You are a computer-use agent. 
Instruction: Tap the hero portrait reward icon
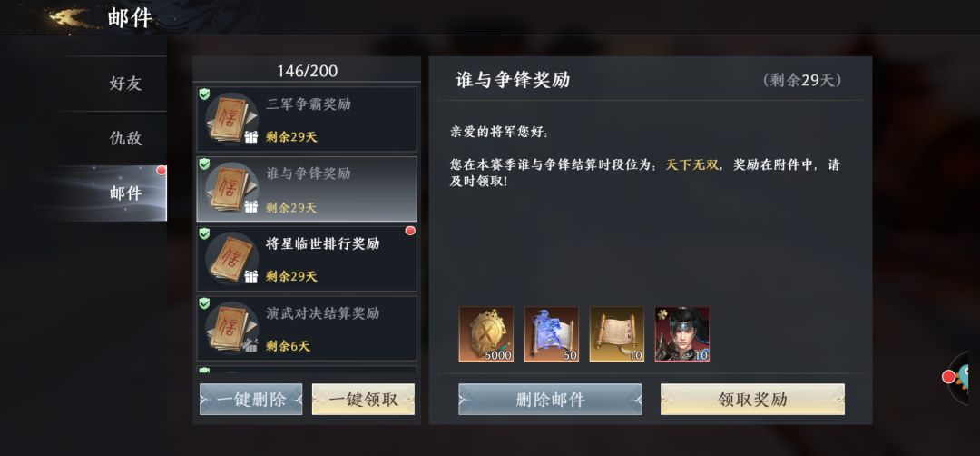[681, 334]
